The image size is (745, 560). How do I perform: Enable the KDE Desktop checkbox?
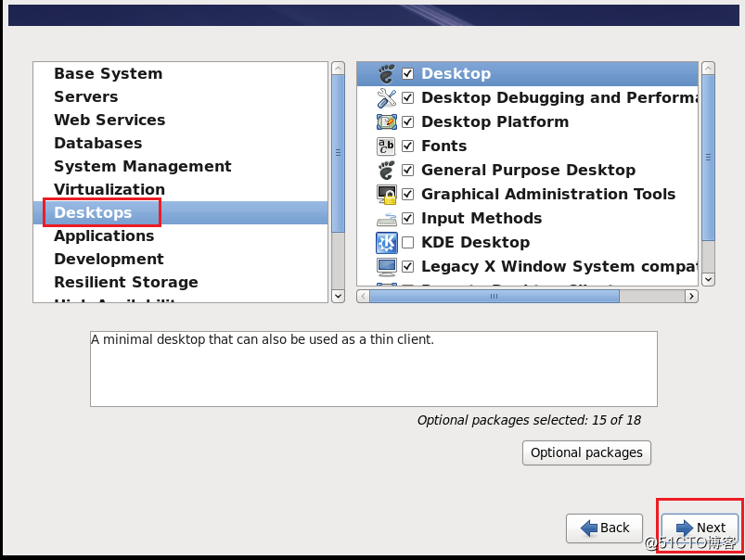click(x=407, y=243)
